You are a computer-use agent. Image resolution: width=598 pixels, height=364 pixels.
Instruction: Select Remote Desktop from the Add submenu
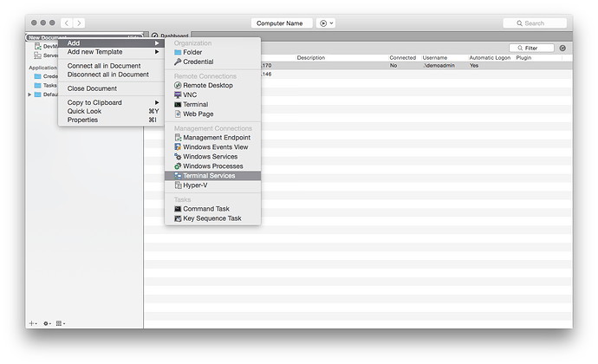click(x=207, y=86)
